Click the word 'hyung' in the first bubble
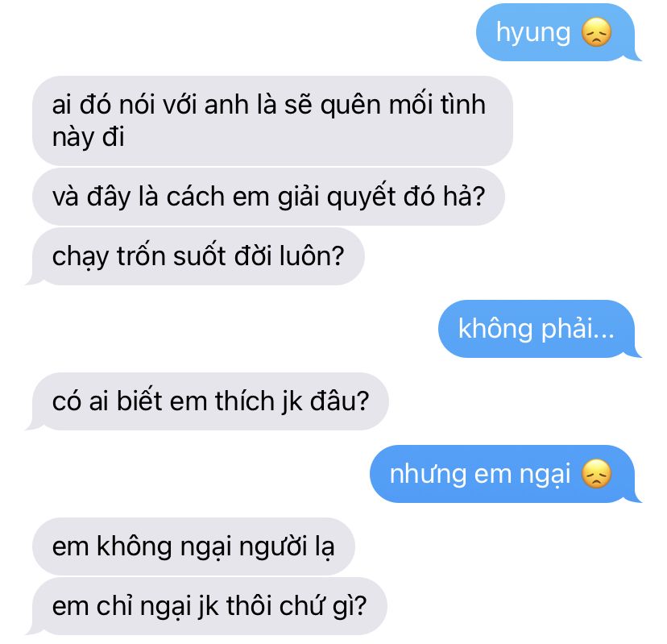The width and height of the screenshot is (667, 644). point(533,33)
